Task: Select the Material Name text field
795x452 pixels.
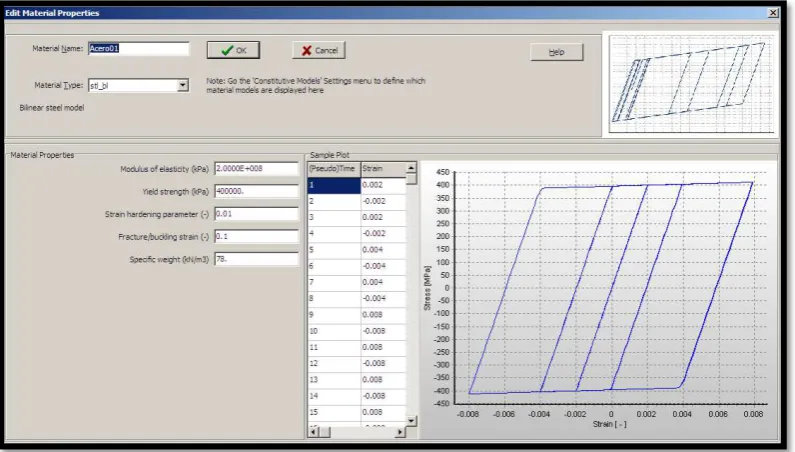Action: tap(138, 49)
